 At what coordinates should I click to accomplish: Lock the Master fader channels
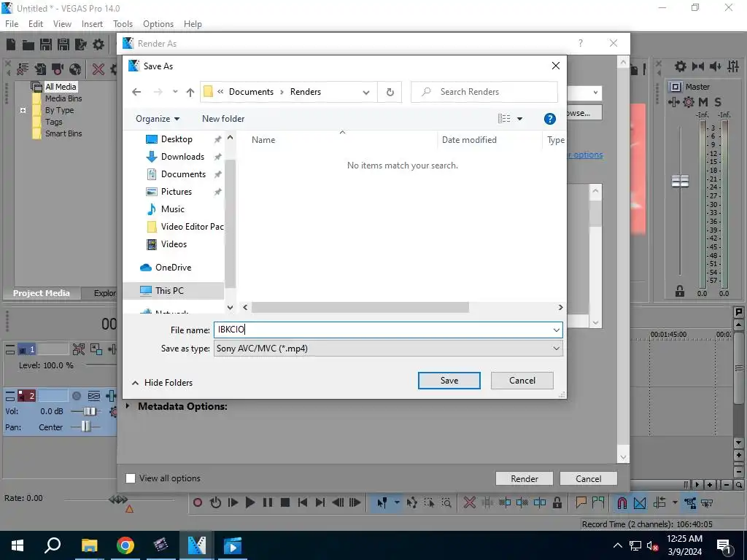point(680,291)
